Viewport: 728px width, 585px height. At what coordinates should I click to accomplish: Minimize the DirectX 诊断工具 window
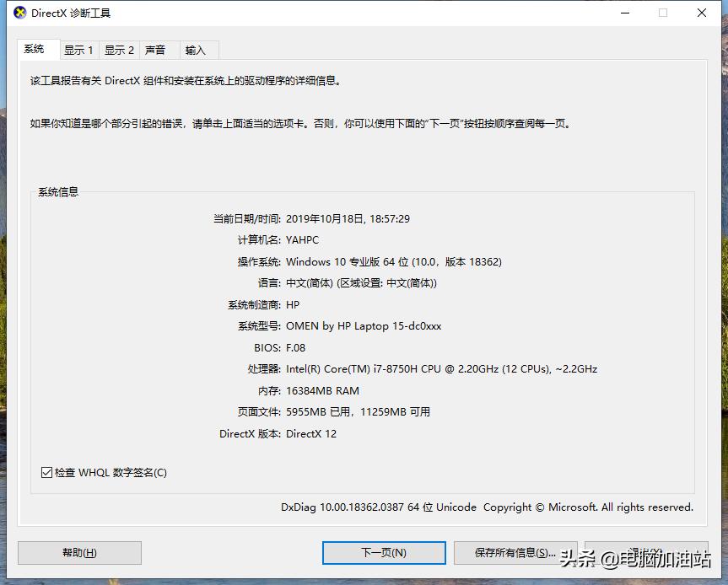623,13
